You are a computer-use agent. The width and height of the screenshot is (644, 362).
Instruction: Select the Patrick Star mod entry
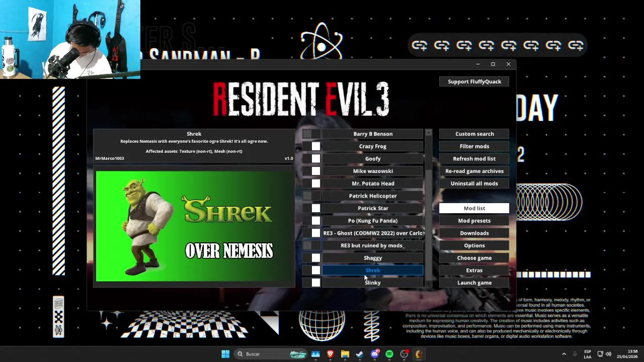(373, 208)
